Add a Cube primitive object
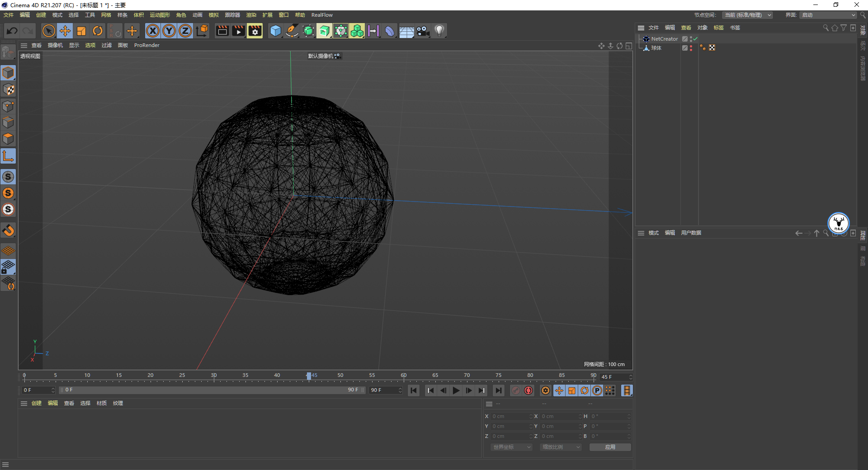Viewport: 868px width, 470px height. click(275, 31)
